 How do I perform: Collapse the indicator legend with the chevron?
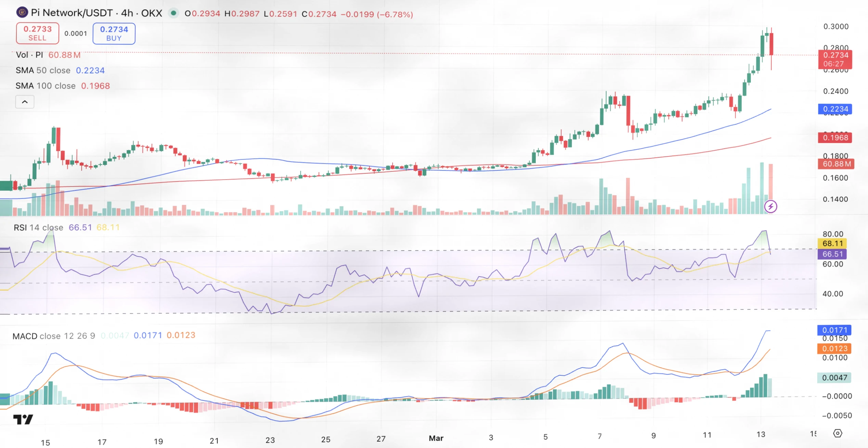coord(25,102)
